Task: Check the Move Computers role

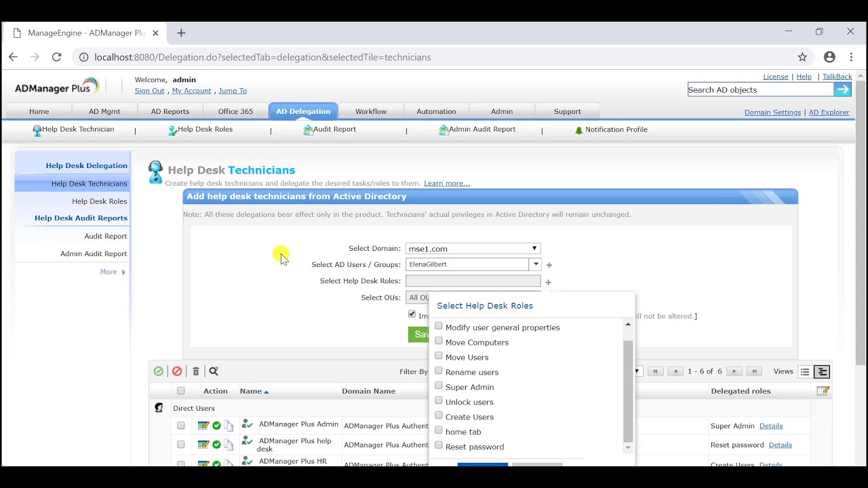Action: (x=439, y=341)
